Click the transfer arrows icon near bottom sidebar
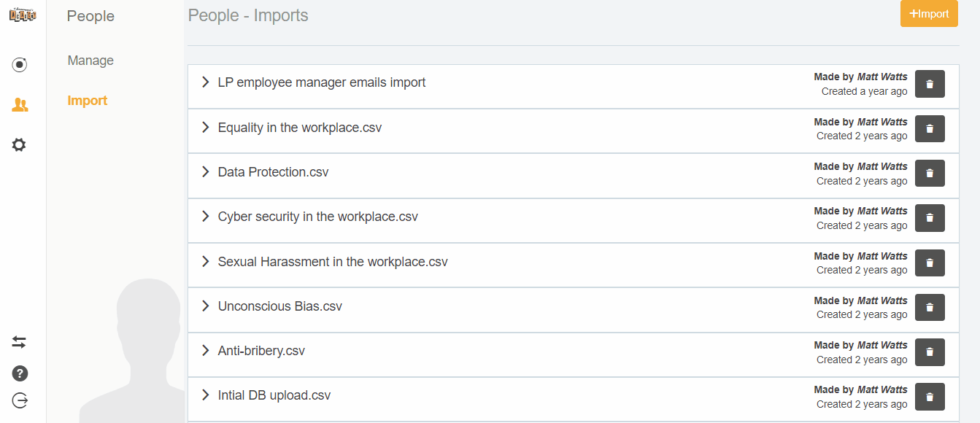 click(x=19, y=341)
